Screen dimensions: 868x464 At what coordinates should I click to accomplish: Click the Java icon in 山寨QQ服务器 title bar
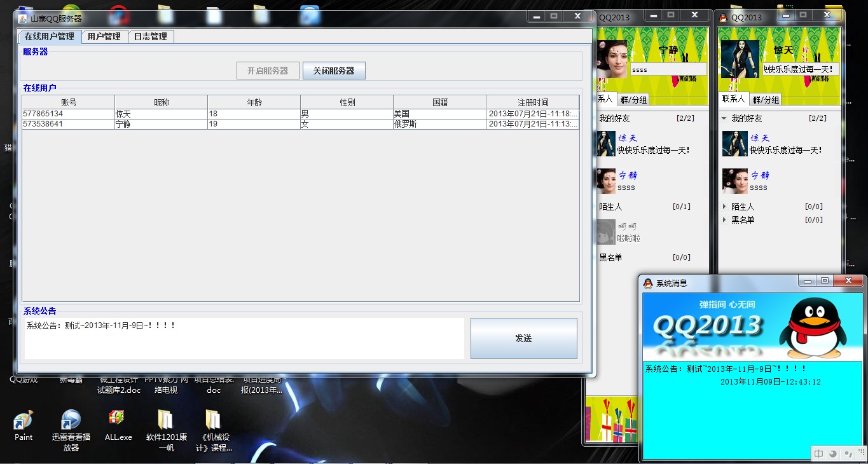(x=22, y=19)
